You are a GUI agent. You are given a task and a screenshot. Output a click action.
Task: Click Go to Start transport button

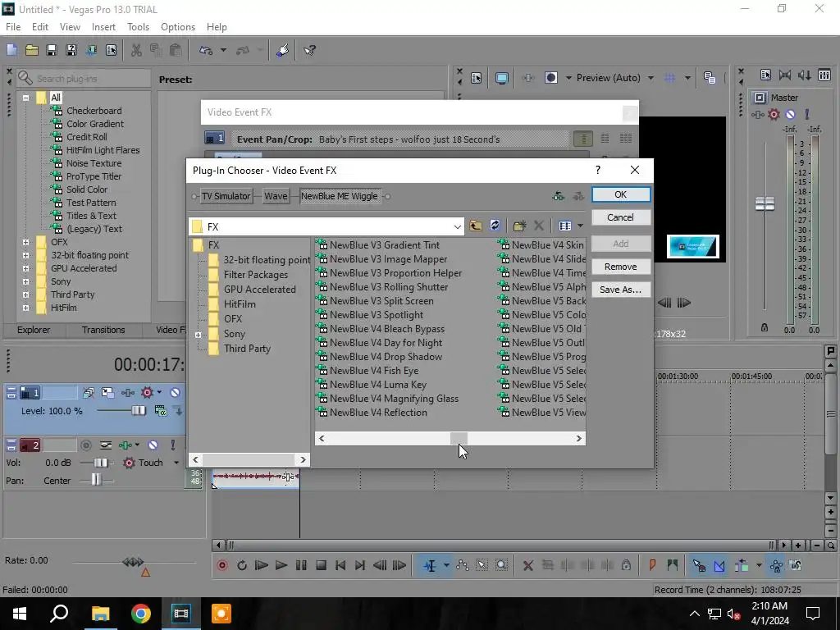pos(340,565)
